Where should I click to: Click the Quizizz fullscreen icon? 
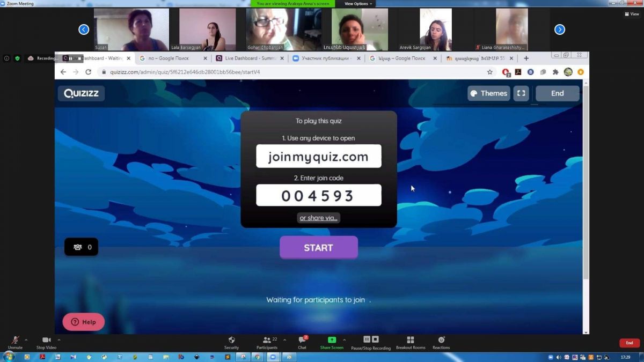click(x=521, y=93)
